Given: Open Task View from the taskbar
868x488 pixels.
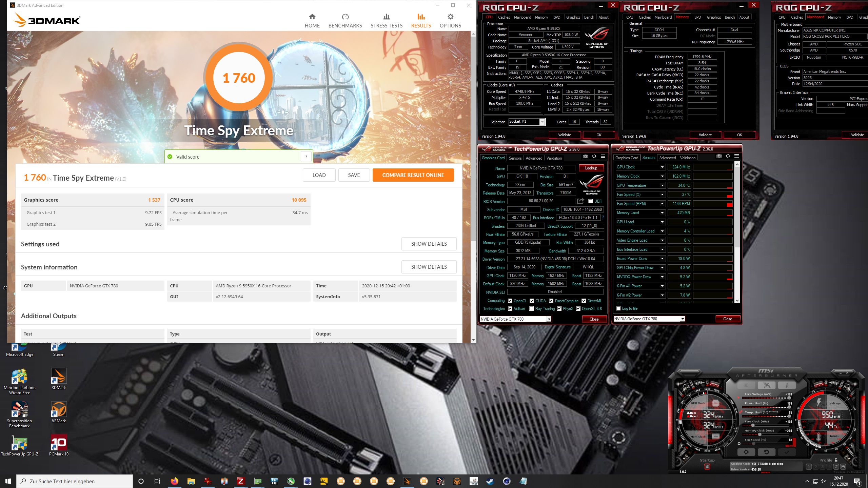Looking at the screenshot, I should point(157,481).
